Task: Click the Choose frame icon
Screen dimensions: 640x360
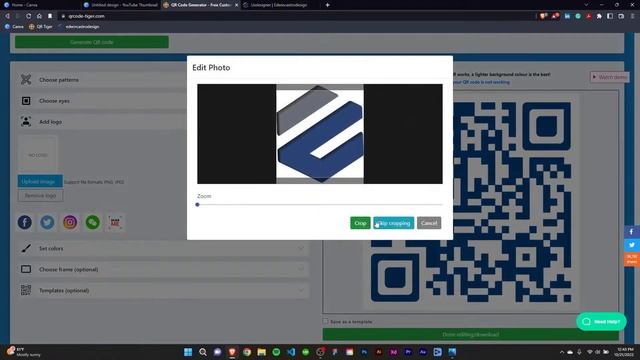Action: pyautogui.click(x=26, y=269)
